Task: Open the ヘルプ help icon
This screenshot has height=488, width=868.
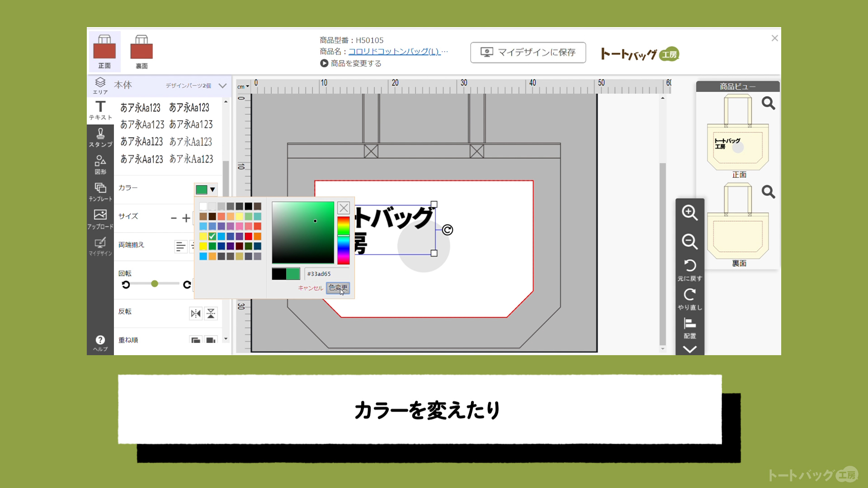Action: tap(100, 343)
